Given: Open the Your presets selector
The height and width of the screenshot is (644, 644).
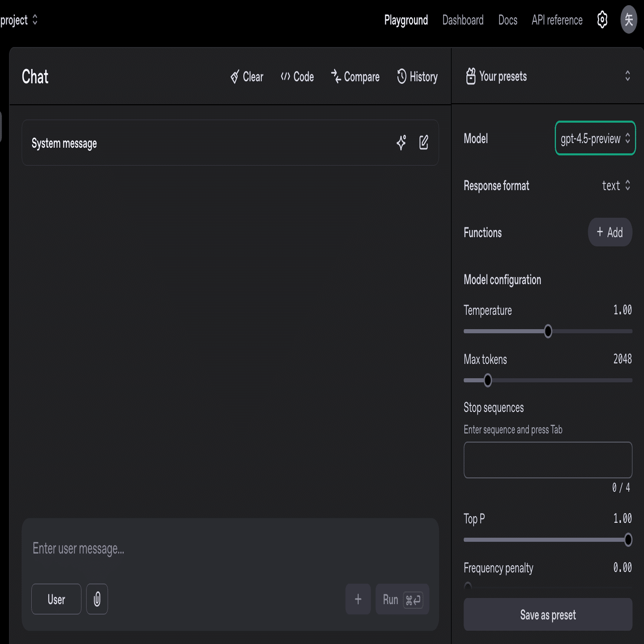Looking at the screenshot, I should tap(547, 77).
